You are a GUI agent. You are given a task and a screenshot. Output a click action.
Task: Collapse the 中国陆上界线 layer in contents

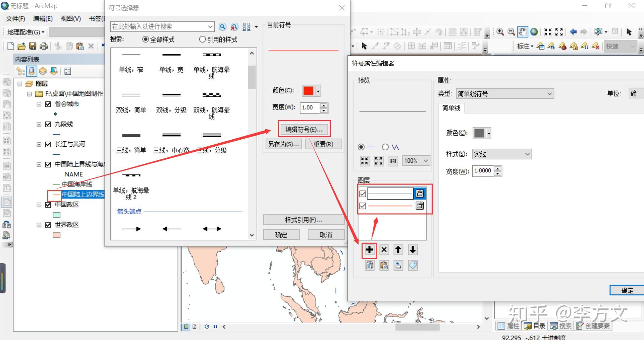pos(38,164)
